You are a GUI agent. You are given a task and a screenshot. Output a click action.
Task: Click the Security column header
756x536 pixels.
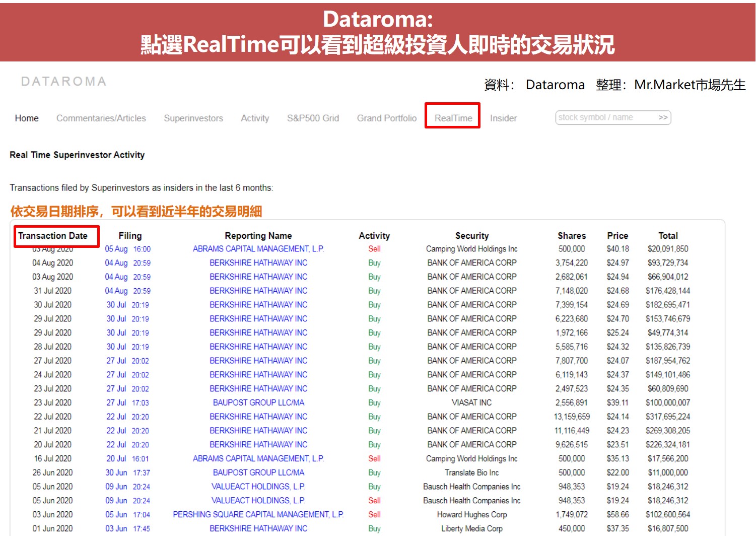(x=472, y=236)
